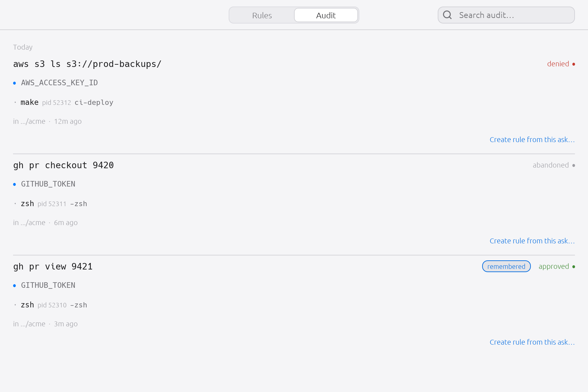Click the '12m ago' timestamp
588x392 pixels.
(68, 121)
